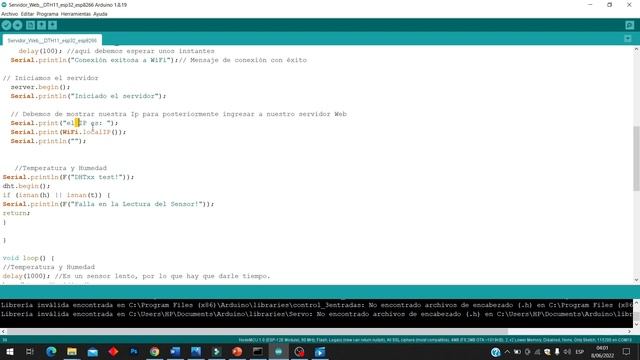Screen dimensions: 640x360
Task: Click the console scroll-left arrow
Action: (x=3, y=331)
